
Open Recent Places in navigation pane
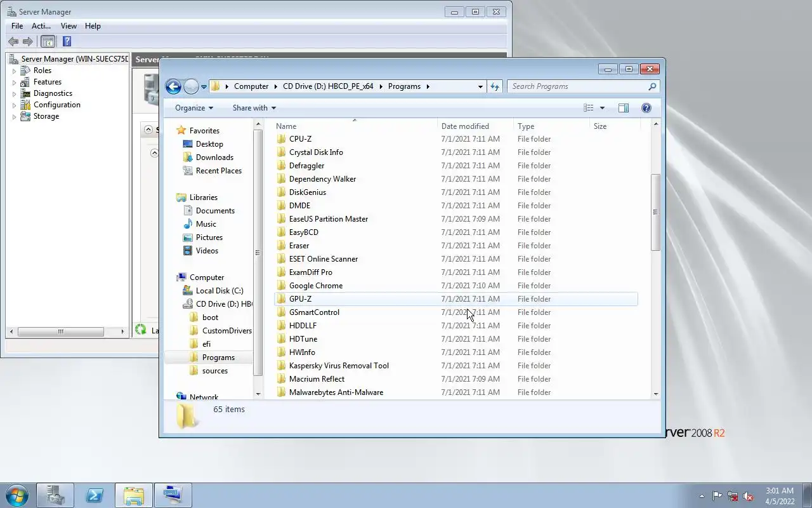click(219, 171)
